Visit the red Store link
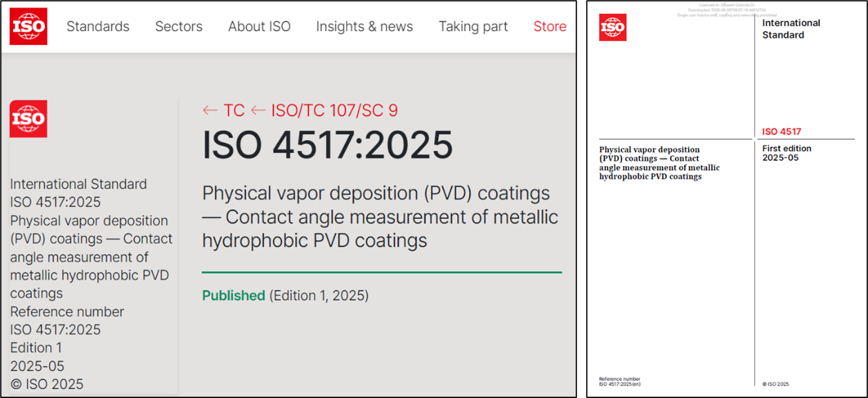This screenshot has height=398, width=868. point(549,26)
